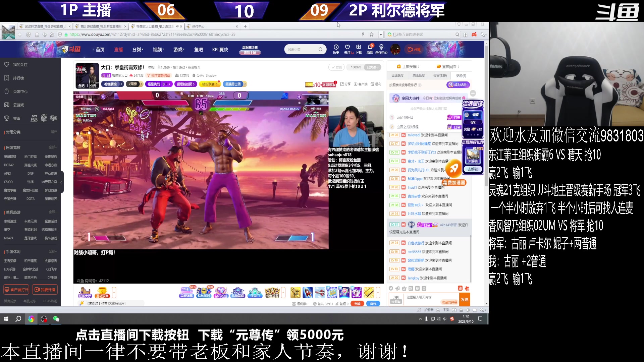
Task: Switch to browser tab 创作中心
Action: [212, 26]
